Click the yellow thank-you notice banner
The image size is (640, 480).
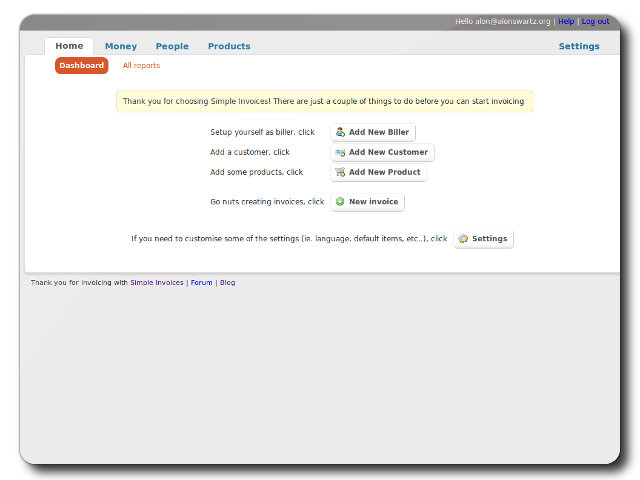tap(324, 101)
